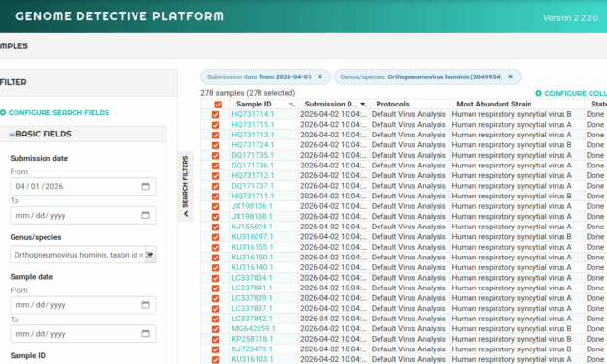Viewport: 607px width, 364px height.
Task: Click the Configure Columns gear icon
Action: 538,93
